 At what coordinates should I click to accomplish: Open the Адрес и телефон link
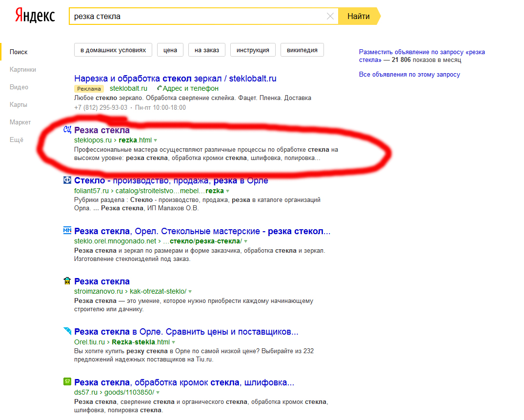tap(190, 88)
